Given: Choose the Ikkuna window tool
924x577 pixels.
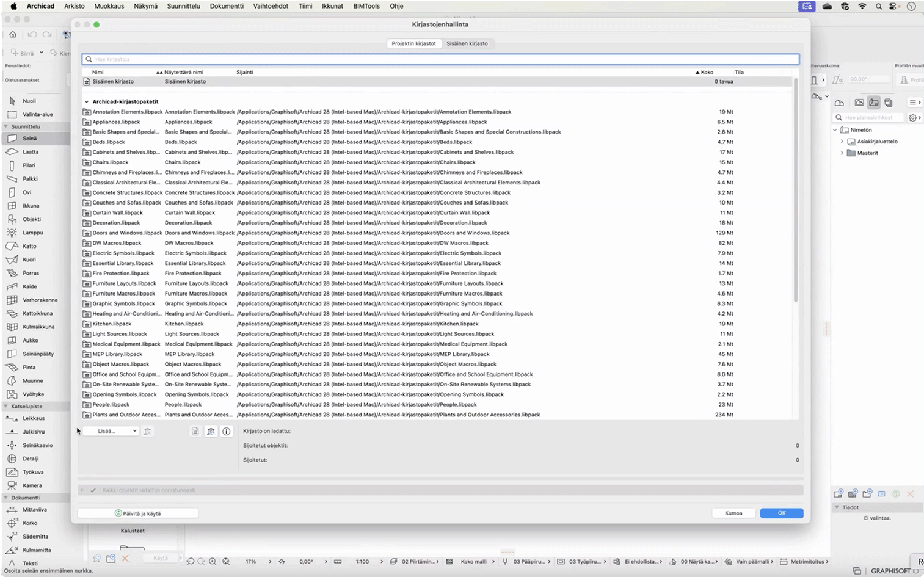Looking at the screenshot, I should 31,206.
